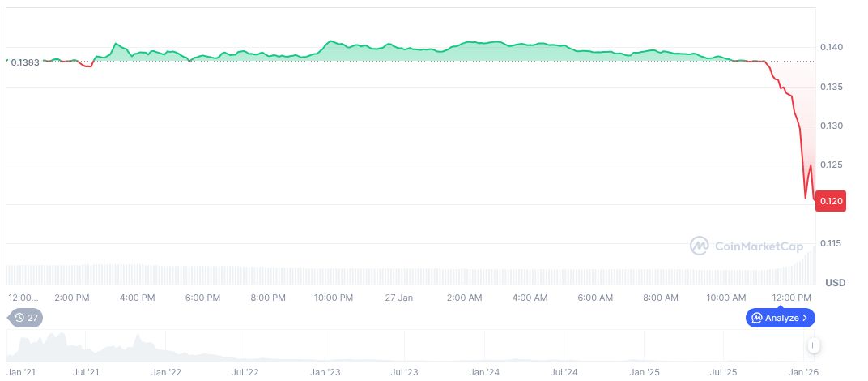Screen dimensions: 868x381
Task: Click the USD currency label
Action: pyautogui.click(x=835, y=283)
